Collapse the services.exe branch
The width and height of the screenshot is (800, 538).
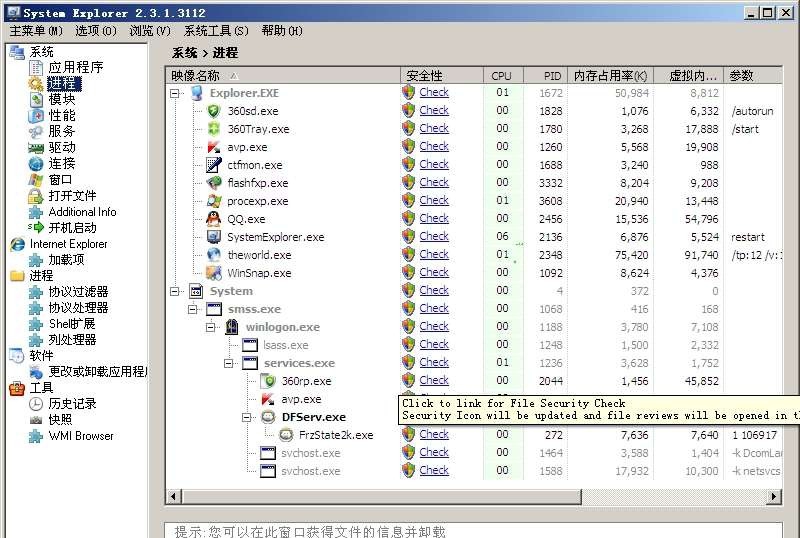tap(229, 363)
